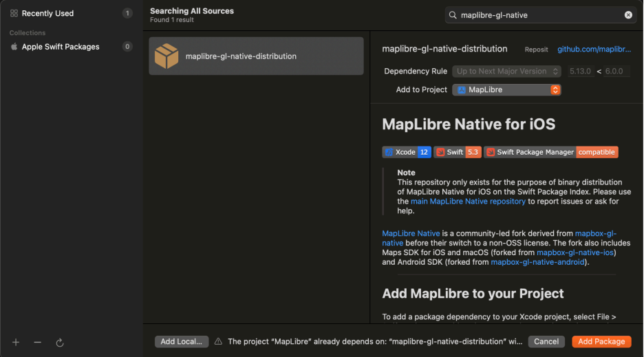Click 'Searching All Sources' heading
The image size is (644, 357).
click(x=192, y=11)
